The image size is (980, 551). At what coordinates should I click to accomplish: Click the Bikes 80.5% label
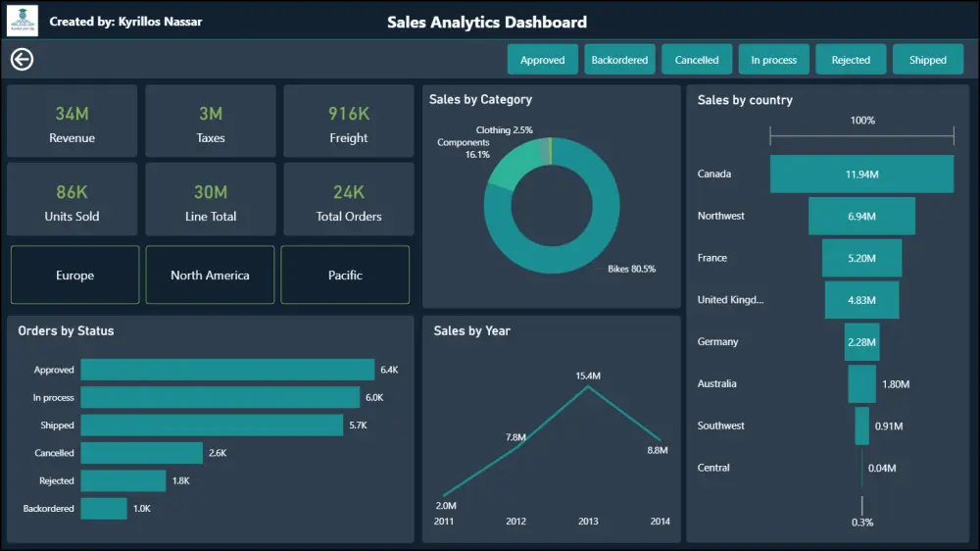[x=632, y=269]
